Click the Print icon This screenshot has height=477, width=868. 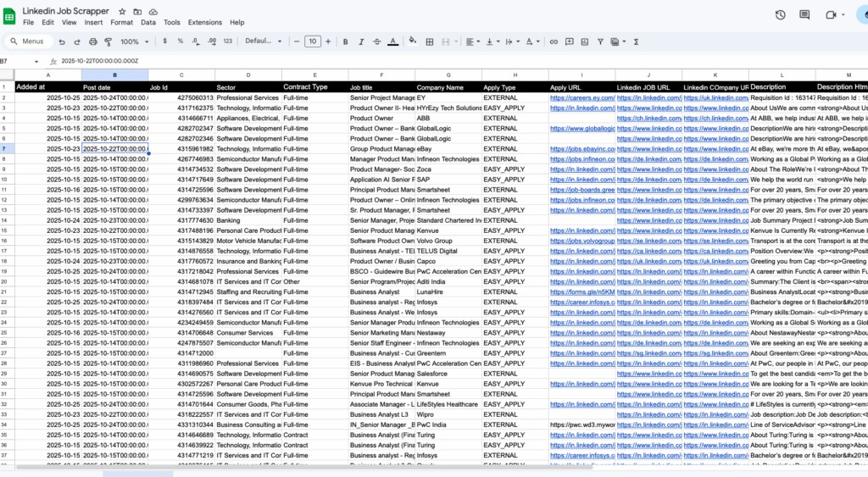coord(93,42)
